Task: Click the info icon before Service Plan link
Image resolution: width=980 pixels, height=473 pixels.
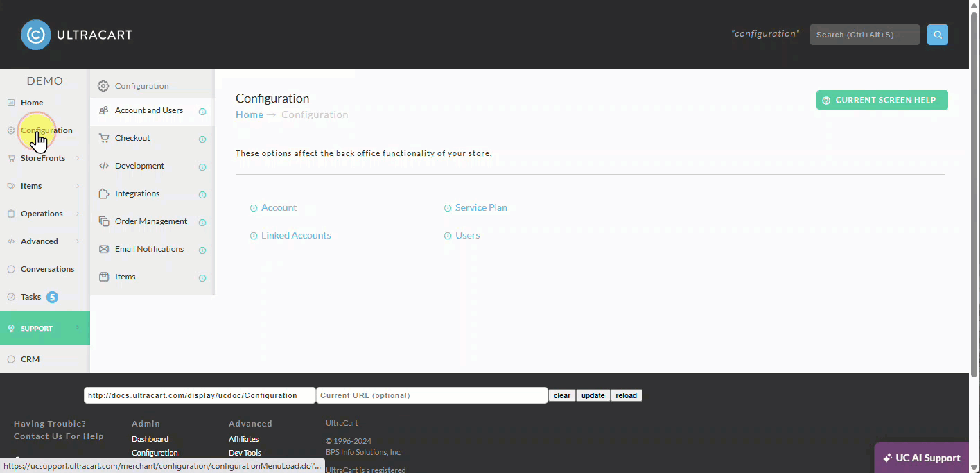Action: (x=448, y=208)
